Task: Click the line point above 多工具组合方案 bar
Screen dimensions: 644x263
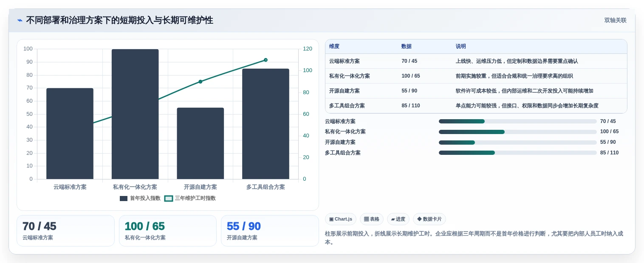Action: click(x=266, y=60)
